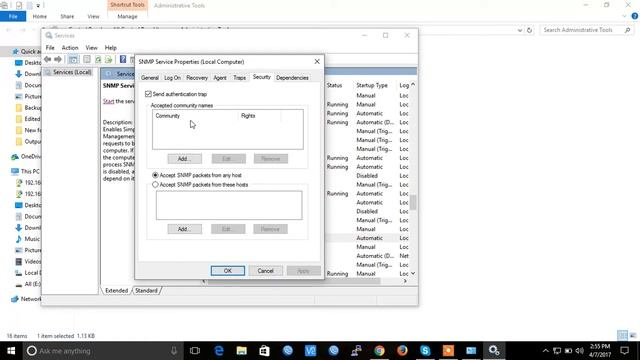Click the volume speaker tray icon
Screen dimensions: 640x360
click(x=580, y=351)
